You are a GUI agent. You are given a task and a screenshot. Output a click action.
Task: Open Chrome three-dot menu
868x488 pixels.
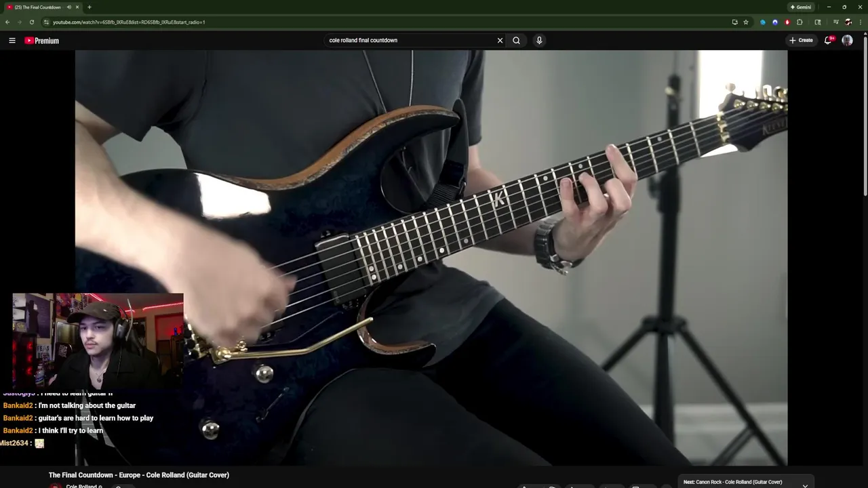click(x=860, y=22)
